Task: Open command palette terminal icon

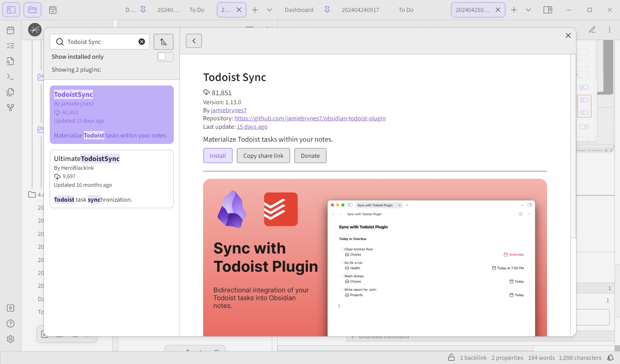Action: click(x=11, y=77)
